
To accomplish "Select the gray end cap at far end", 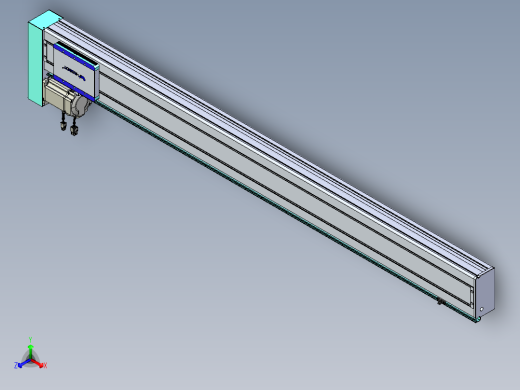I will 485,294.
